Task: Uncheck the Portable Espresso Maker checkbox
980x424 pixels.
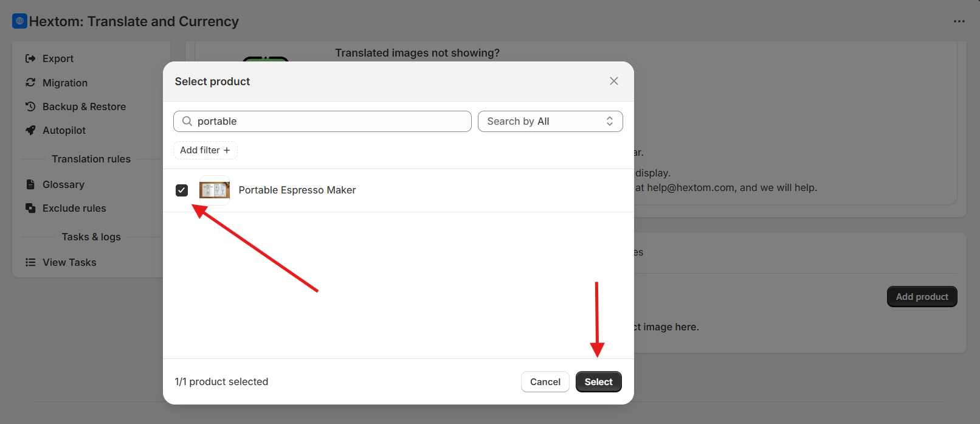Action: tap(182, 190)
